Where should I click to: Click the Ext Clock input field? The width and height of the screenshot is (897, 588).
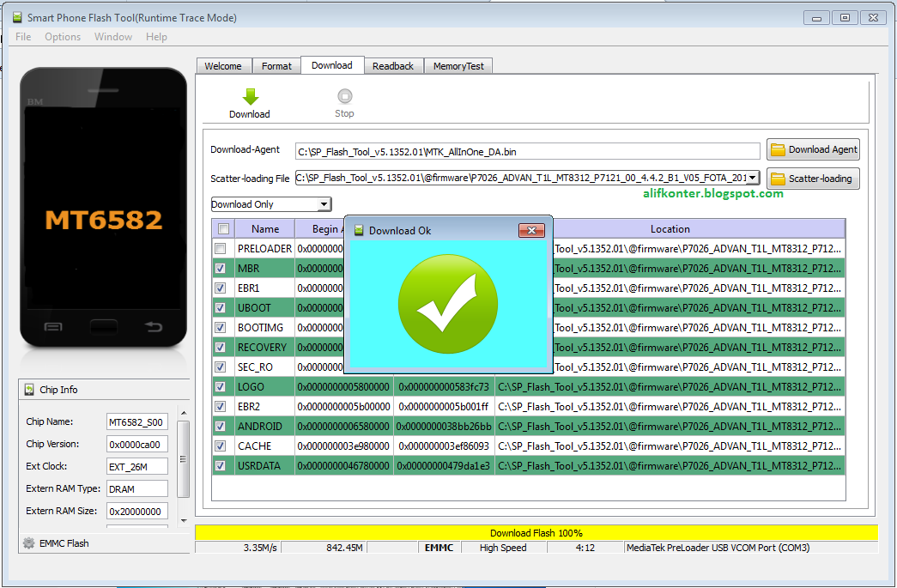136,464
